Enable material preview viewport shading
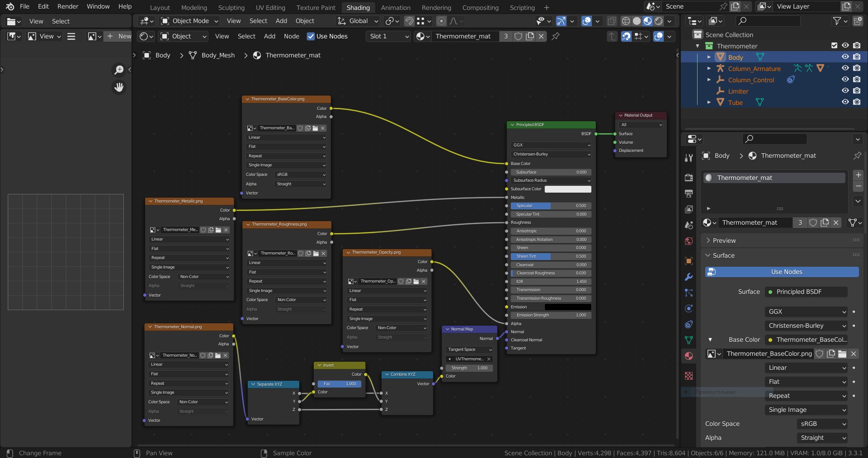 648,21
